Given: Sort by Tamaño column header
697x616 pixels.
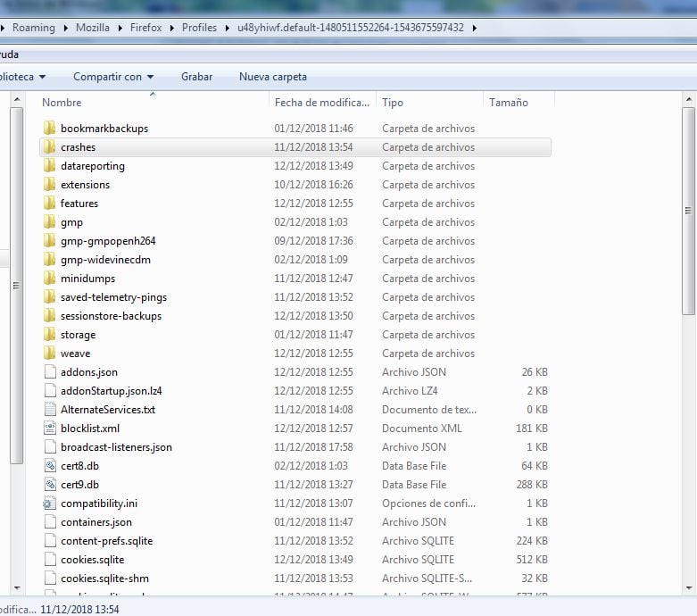Looking at the screenshot, I should [509, 103].
